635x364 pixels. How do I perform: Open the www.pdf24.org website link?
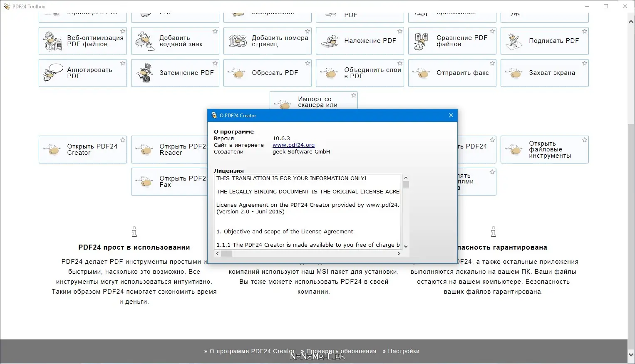[293, 145]
